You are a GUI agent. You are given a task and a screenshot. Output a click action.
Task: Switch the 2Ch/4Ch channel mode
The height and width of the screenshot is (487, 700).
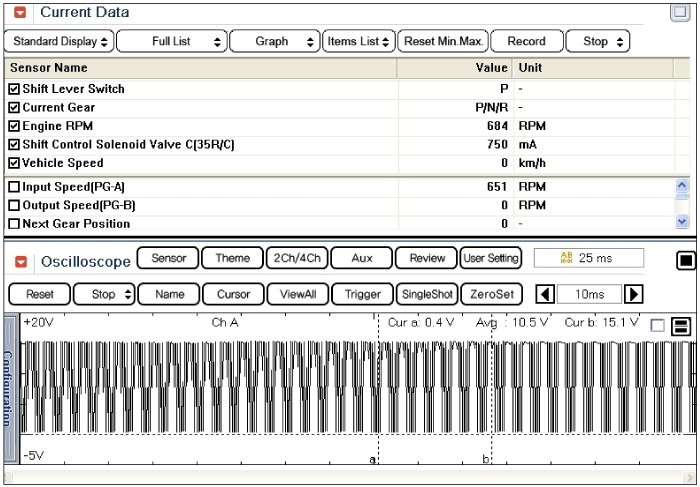pyautogui.click(x=297, y=258)
